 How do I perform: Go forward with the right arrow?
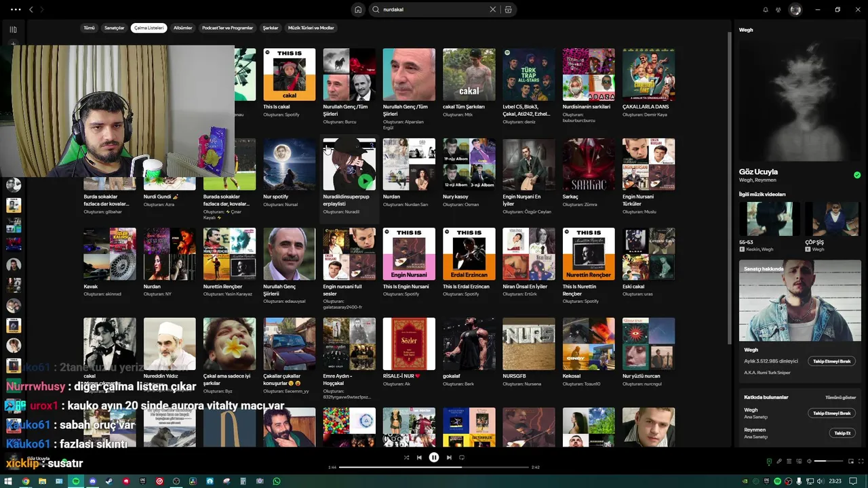[41, 9]
